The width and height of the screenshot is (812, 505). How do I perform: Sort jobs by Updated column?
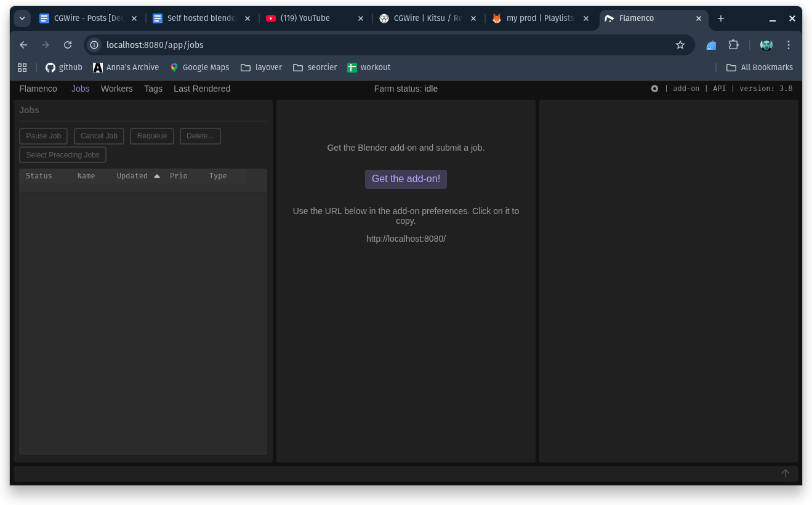(x=138, y=176)
